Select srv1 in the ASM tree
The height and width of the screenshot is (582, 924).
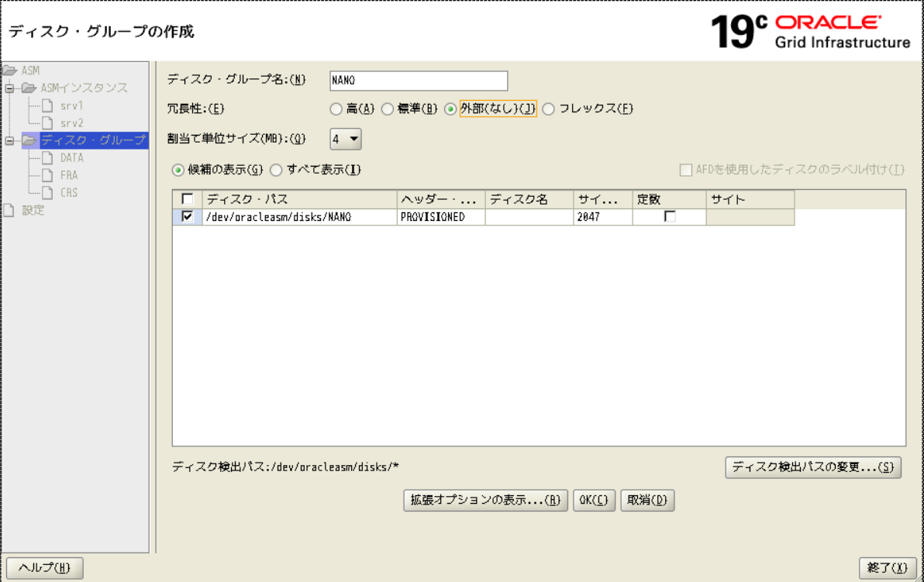pyautogui.click(x=71, y=106)
